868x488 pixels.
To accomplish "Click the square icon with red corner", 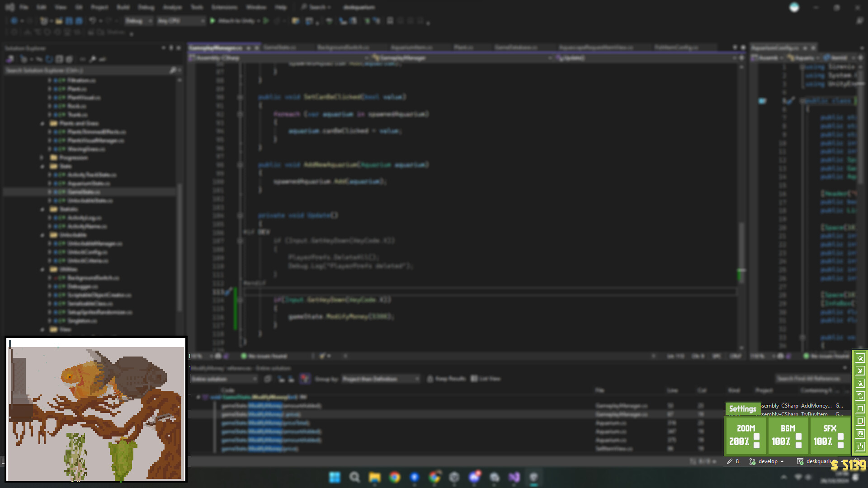I will [860, 421].
